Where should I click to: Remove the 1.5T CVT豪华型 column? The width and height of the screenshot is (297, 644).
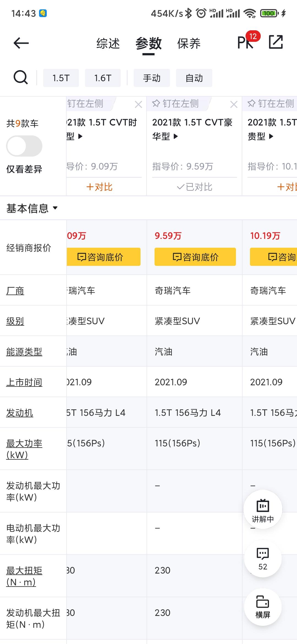click(234, 104)
